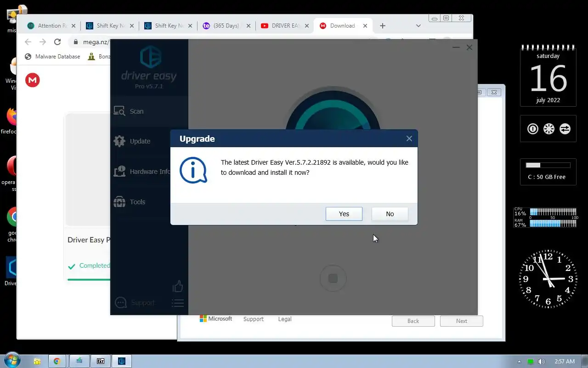
Task: Click the Driver Easy desktop shortcut
Action: pos(11,271)
